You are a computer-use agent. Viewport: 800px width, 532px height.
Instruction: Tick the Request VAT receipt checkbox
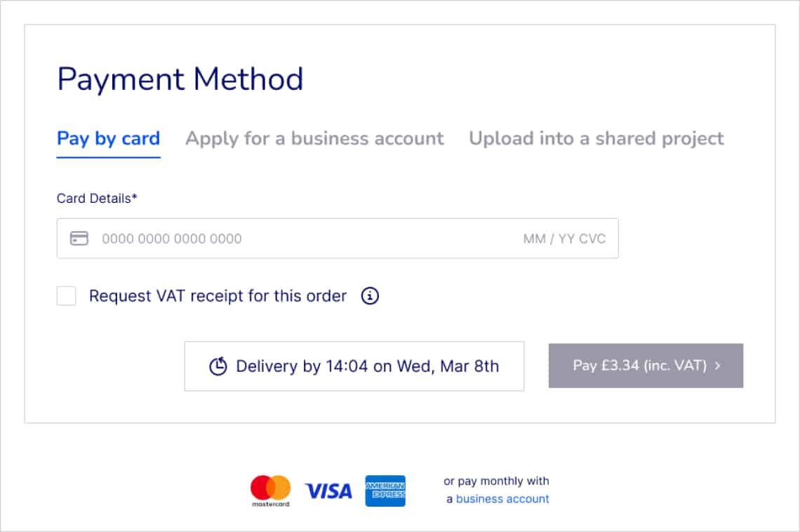click(67, 296)
